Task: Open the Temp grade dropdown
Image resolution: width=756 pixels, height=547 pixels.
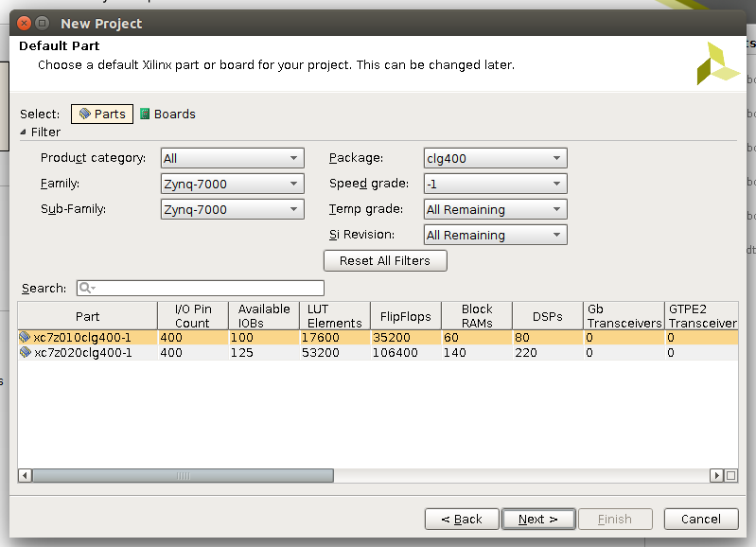Action: 495,209
